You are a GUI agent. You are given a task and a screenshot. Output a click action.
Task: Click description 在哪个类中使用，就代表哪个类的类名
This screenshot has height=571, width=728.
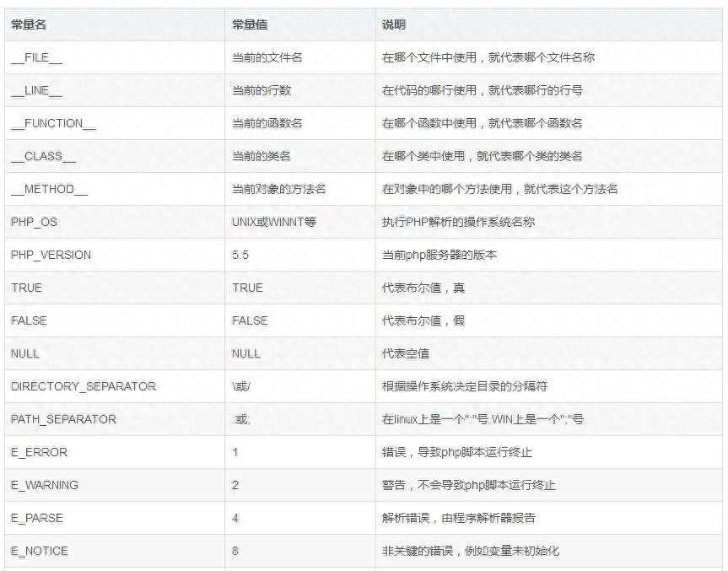483,156
